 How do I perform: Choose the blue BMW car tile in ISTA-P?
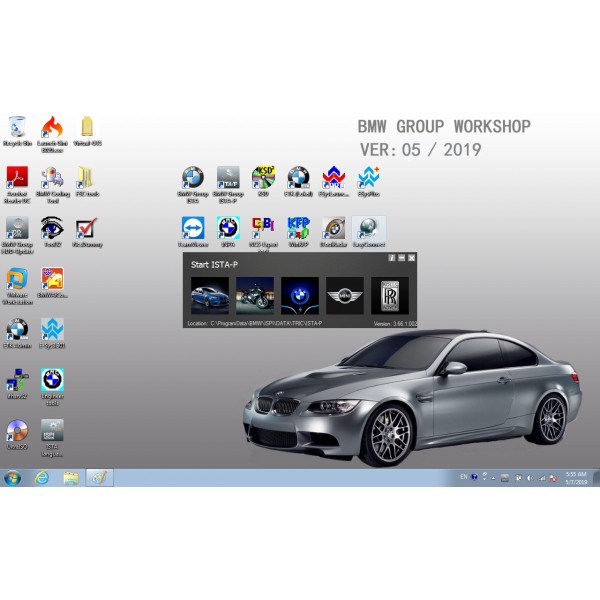[x=210, y=295]
